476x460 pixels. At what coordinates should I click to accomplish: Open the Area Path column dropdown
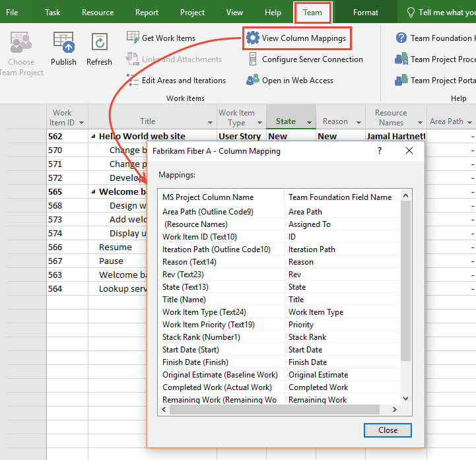pos(469,123)
